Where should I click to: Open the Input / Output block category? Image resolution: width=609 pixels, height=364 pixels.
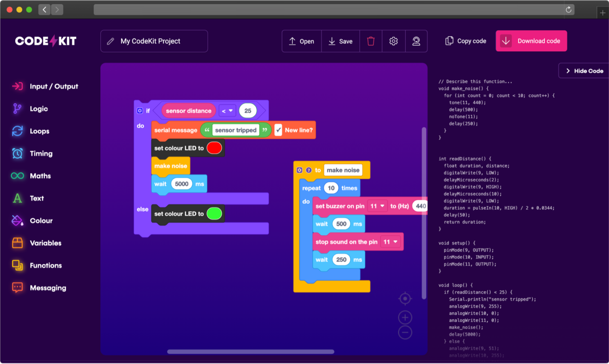click(x=54, y=86)
